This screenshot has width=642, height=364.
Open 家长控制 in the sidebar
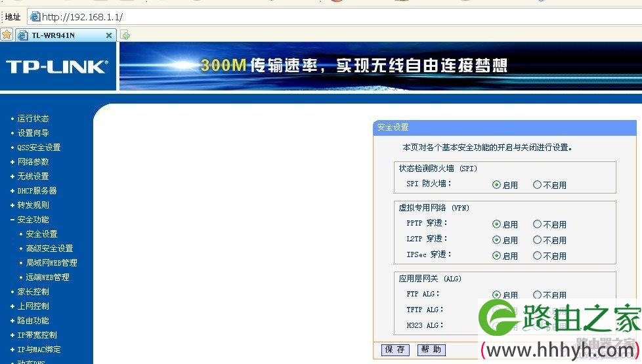point(33,292)
